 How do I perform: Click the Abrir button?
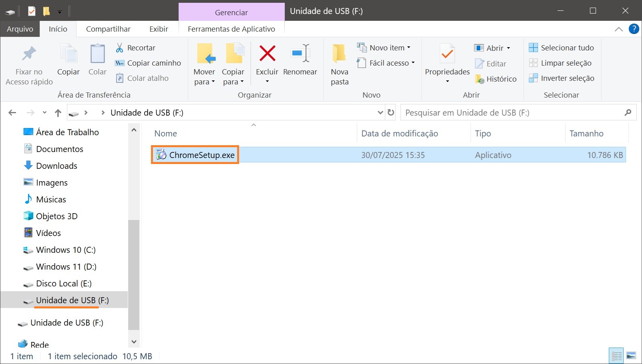[489, 48]
